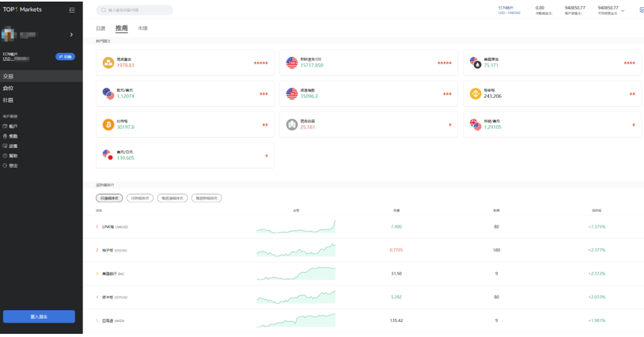Click the Nasdaq 100 flag icon
Screen dimensions: 644x337
[292, 62]
